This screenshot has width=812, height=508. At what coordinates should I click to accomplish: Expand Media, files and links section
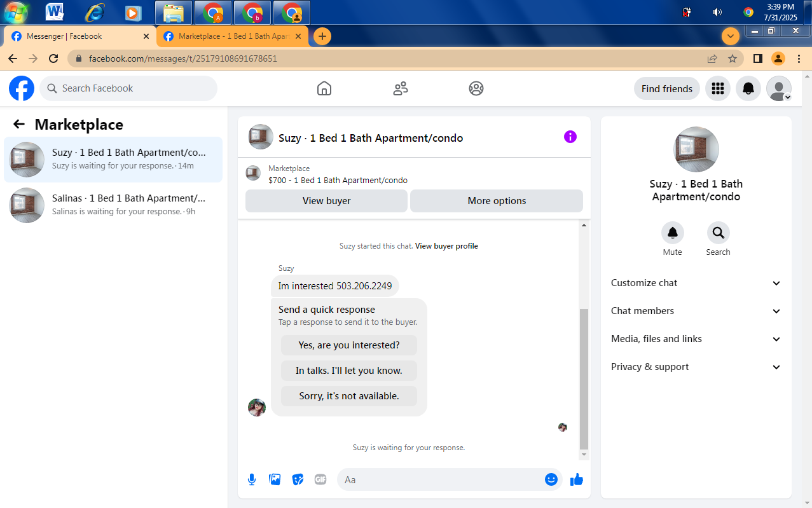(696, 339)
